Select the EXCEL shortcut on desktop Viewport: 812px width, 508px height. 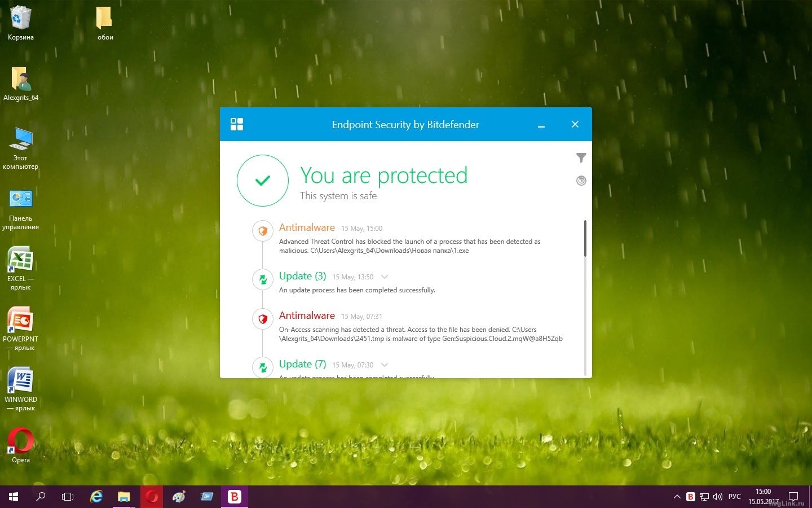tap(21, 269)
